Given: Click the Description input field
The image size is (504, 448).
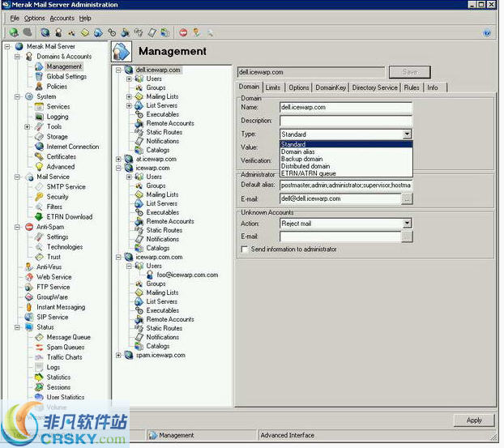Looking at the screenshot, I should pyautogui.click(x=346, y=121).
